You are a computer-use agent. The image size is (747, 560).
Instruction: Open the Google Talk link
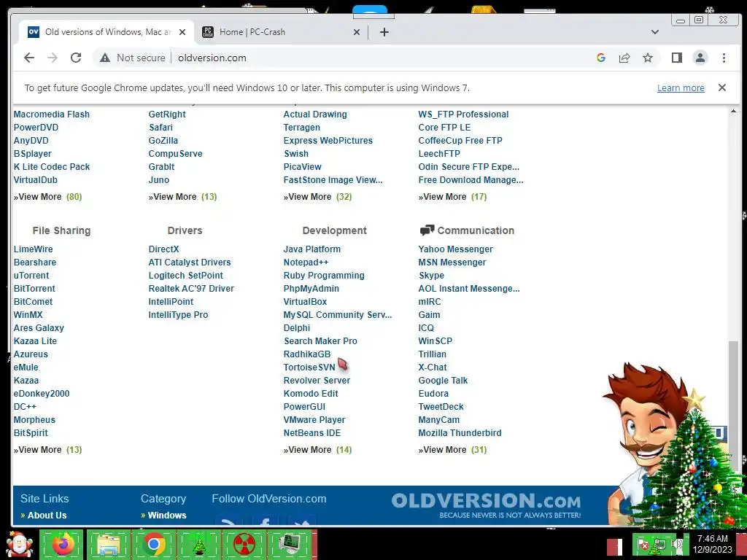click(443, 381)
